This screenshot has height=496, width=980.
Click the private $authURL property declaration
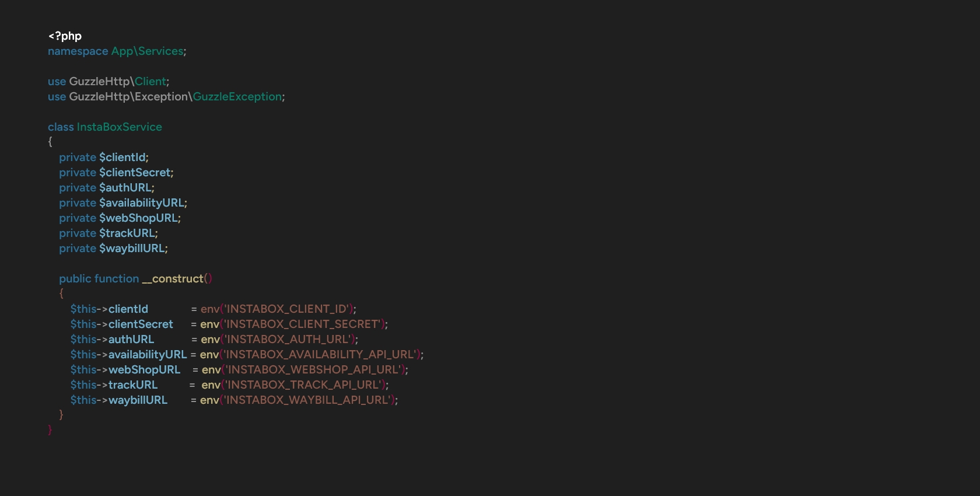tap(107, 188)
